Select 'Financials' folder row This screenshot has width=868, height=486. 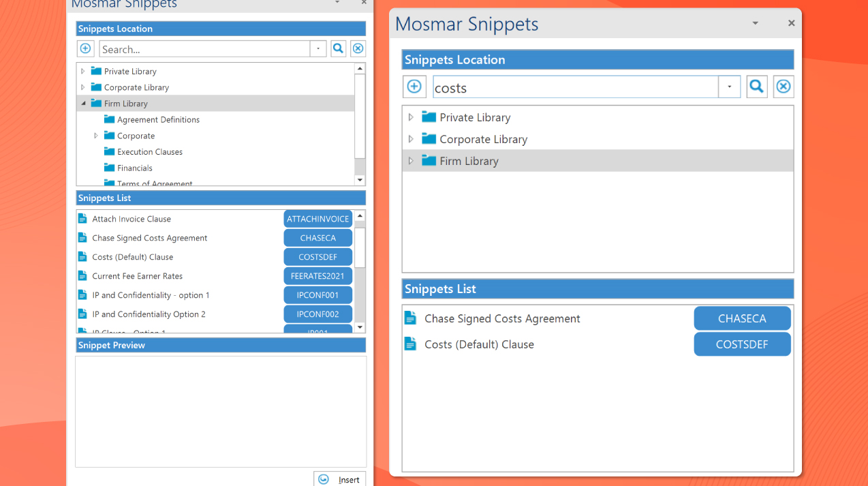point(215,168)
